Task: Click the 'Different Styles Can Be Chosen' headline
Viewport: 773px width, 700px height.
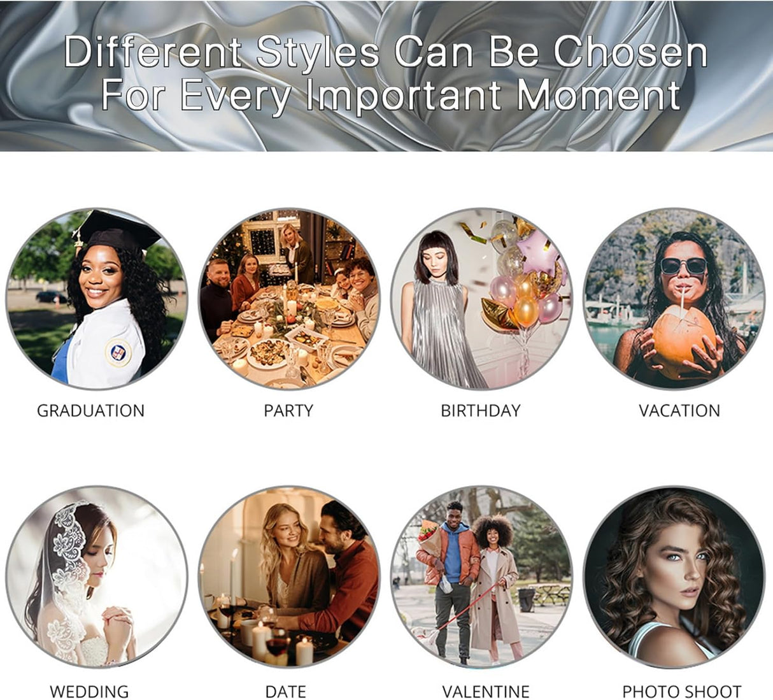Action: coord(386,52)
